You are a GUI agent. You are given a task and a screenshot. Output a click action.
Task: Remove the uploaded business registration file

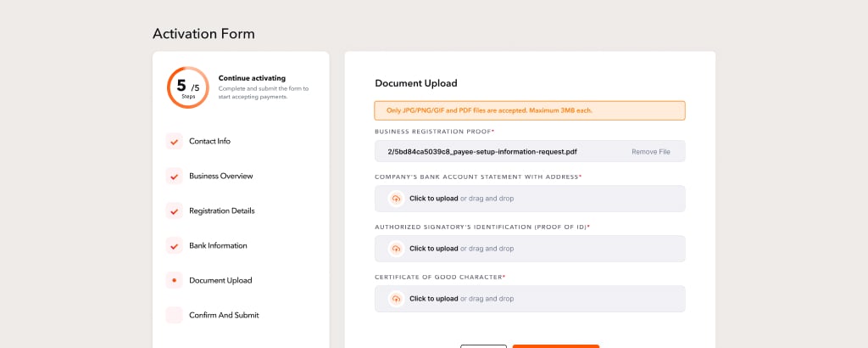(651, 152)
